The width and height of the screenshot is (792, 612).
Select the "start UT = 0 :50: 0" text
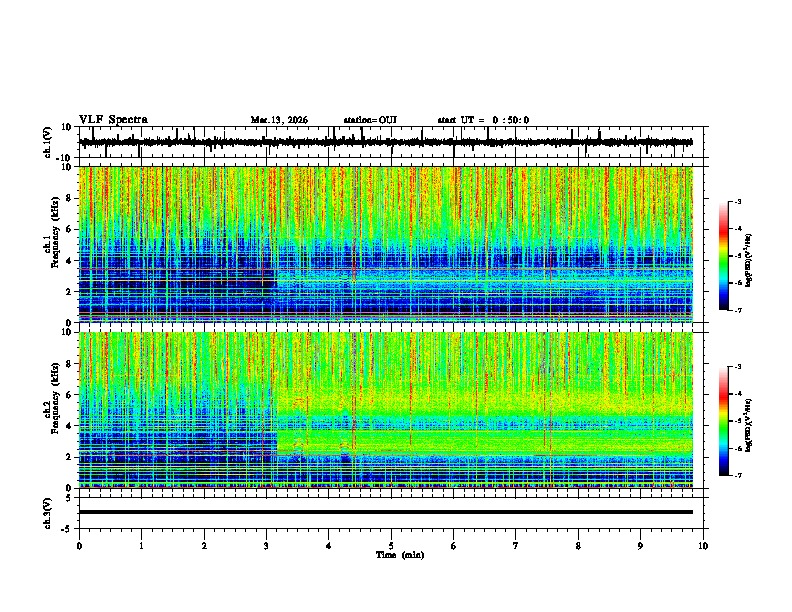click(483, 120)
